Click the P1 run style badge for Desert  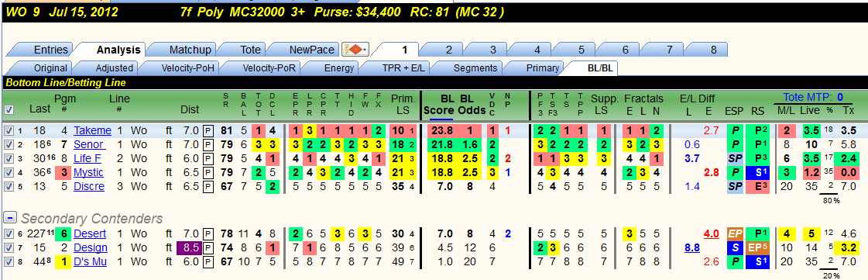pos(757,233)
